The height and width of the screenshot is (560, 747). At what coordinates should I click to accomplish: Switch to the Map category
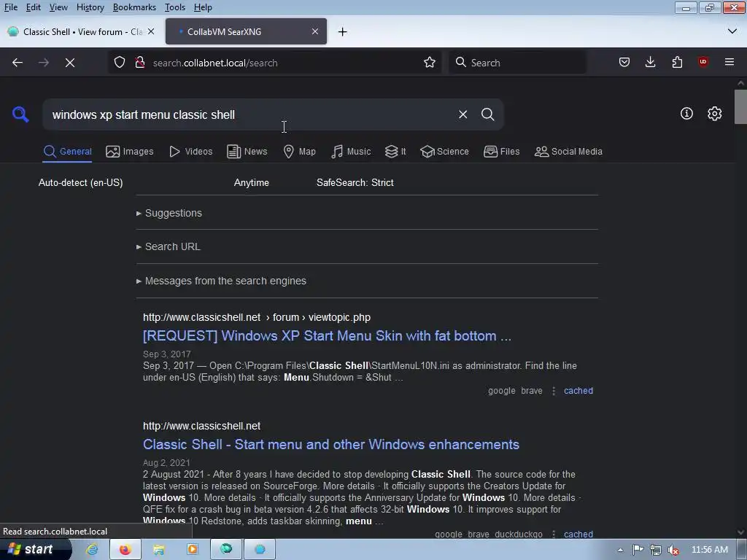pyautogui.click(x=299, y=152)
